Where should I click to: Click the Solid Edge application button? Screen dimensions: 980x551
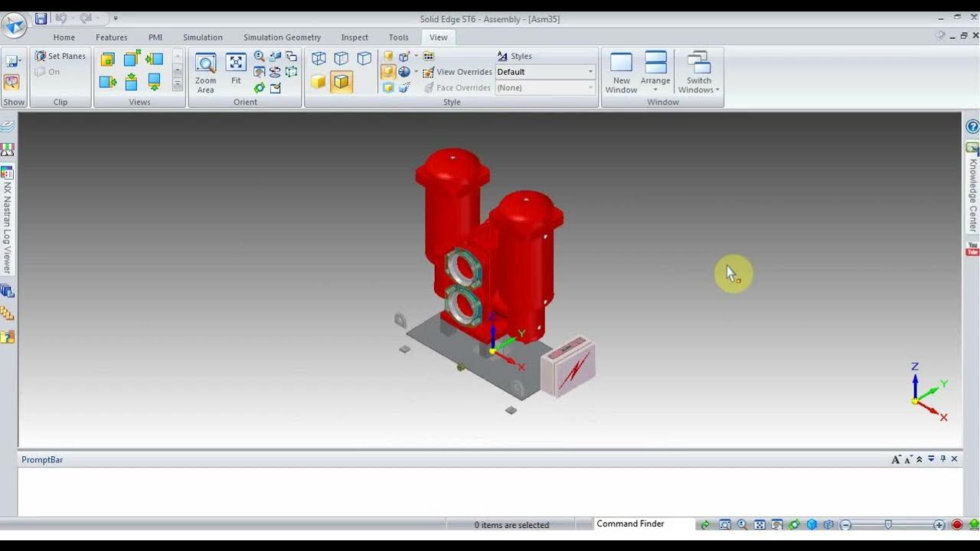tap(15, 25)
